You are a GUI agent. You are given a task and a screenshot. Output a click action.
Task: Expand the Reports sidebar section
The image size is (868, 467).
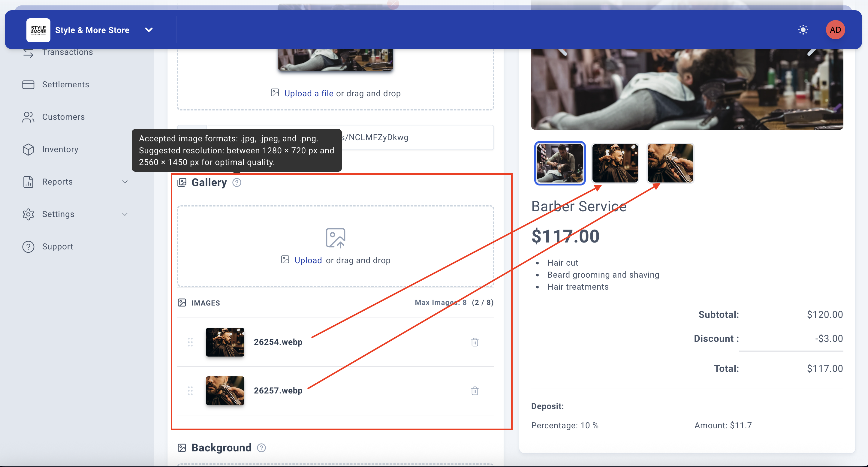tap(125, 182)
